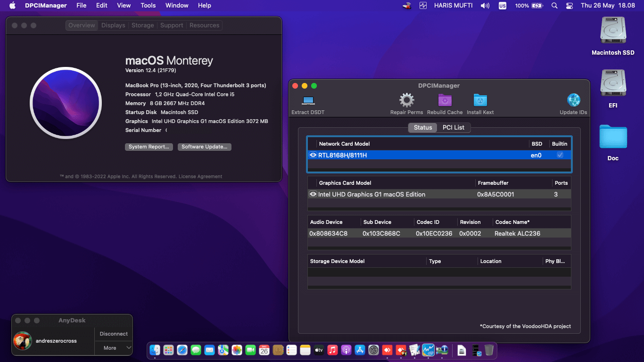Click the battery status in the menu bar

point(529,6)
